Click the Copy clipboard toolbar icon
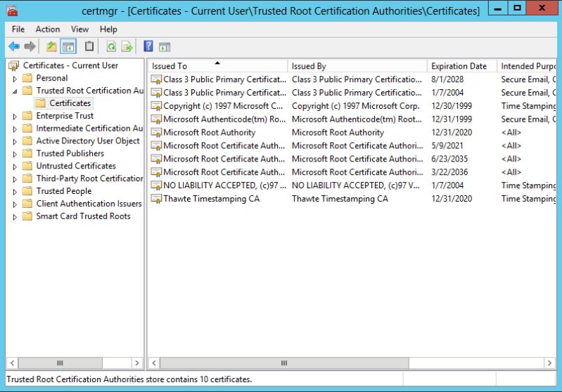The width and height of the screenshot is (562, 392). pyautogui.click(x=89, y=46)
